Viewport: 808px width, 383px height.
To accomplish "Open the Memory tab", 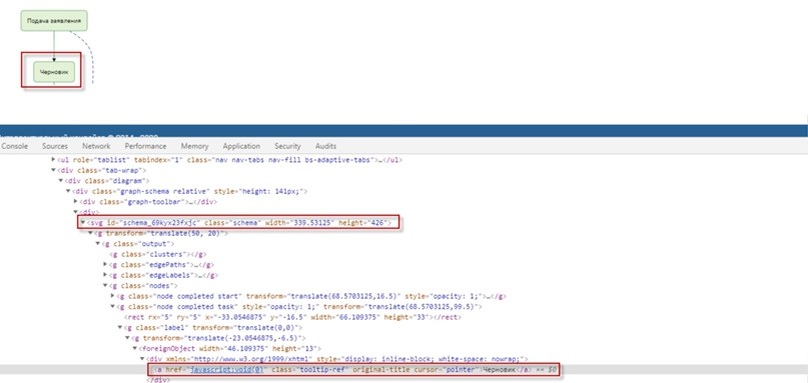I will click(x=195, y=146).
